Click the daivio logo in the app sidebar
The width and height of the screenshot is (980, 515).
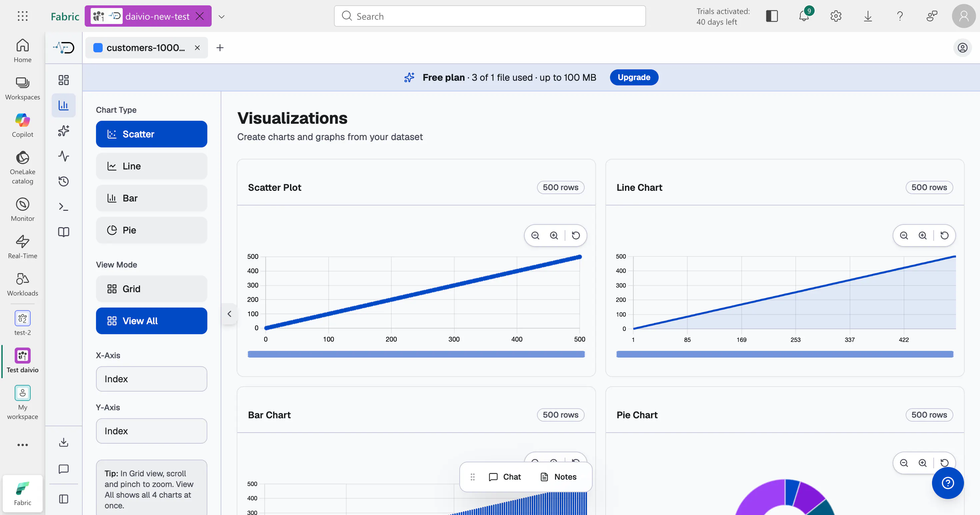64,48
